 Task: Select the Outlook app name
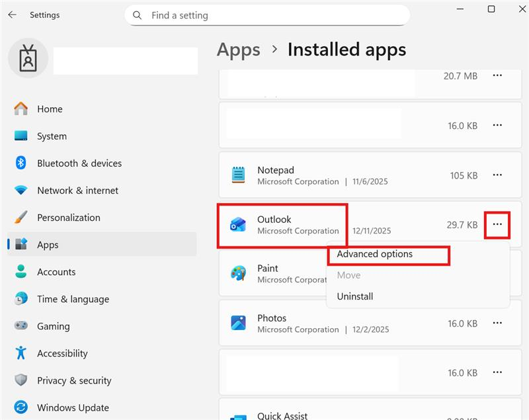click(274, 220)
